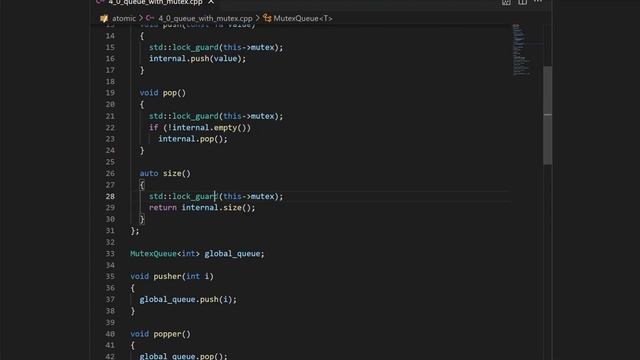
Task: Click 'void popper()' on line 40
Action: (x=160, y=334)
